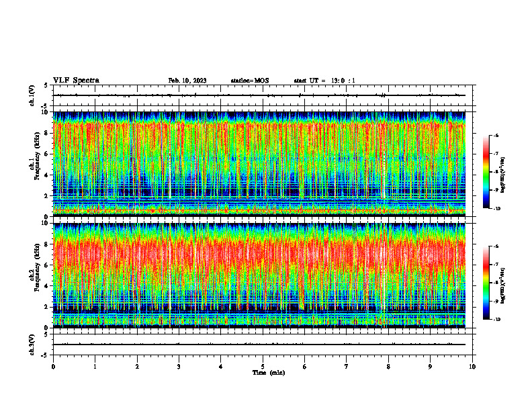Click the "Time (min)" axis label
The image size is (532, 411).
[269, 373]
